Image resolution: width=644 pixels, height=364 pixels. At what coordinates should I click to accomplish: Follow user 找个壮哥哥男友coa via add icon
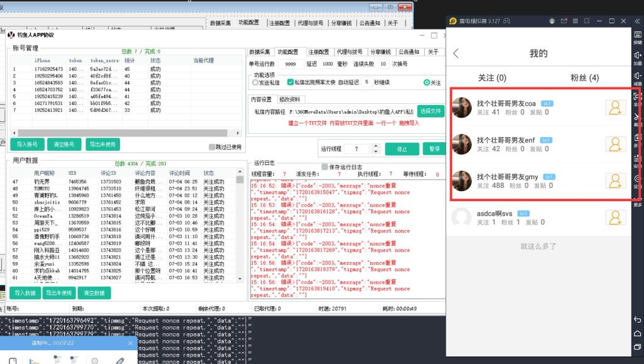tap(615, 108)
